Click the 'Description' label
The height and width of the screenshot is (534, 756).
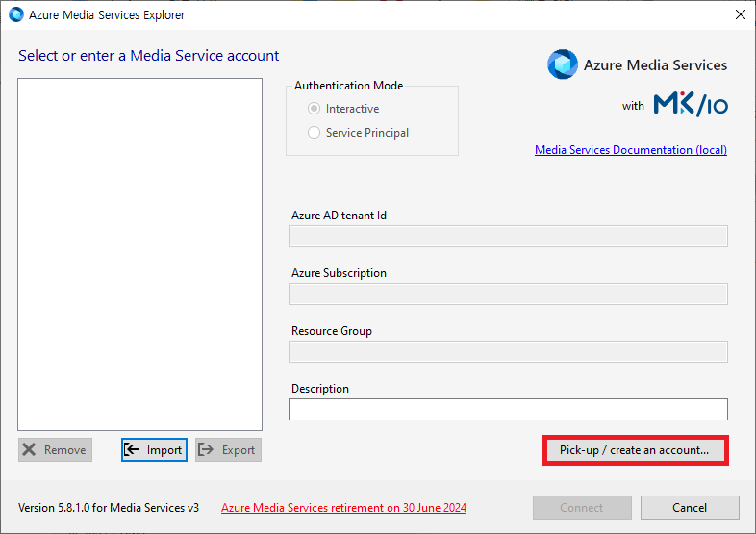coord(320,389)
